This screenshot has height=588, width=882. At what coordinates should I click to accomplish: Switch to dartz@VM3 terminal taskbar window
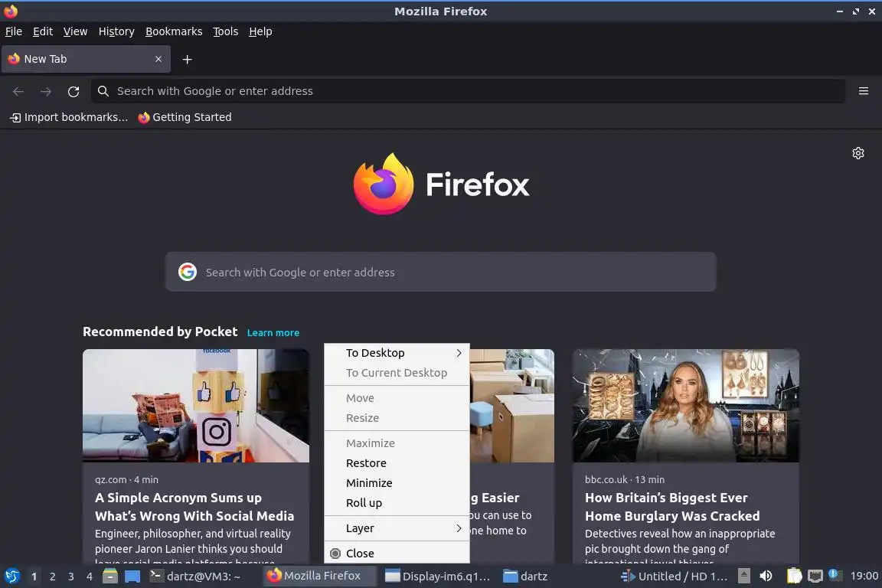point(195,577)
